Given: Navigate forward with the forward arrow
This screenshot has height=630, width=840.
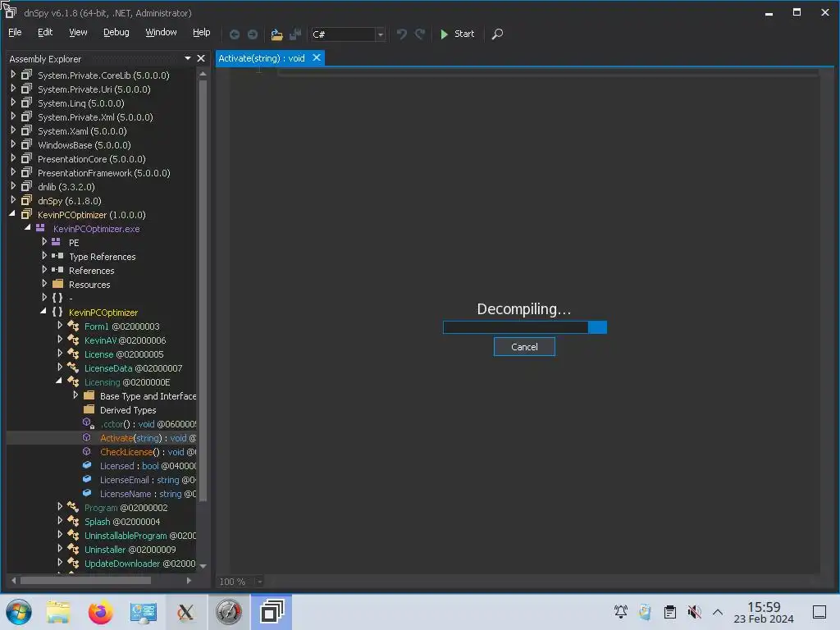Looking at the screenshot, I should click(253, 34).
